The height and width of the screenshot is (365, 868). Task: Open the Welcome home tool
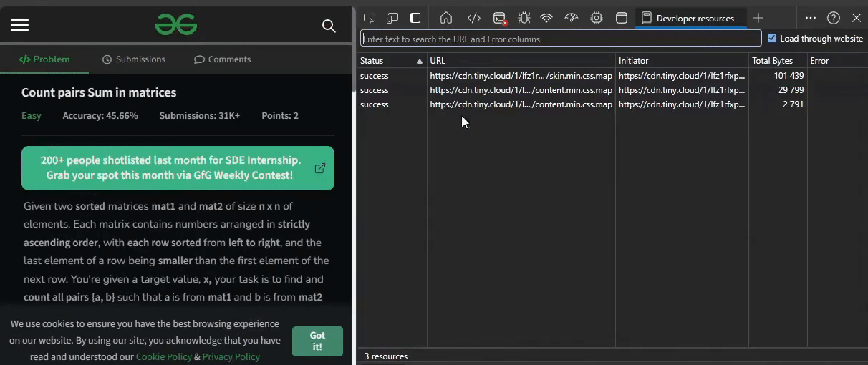click(445, 18)
